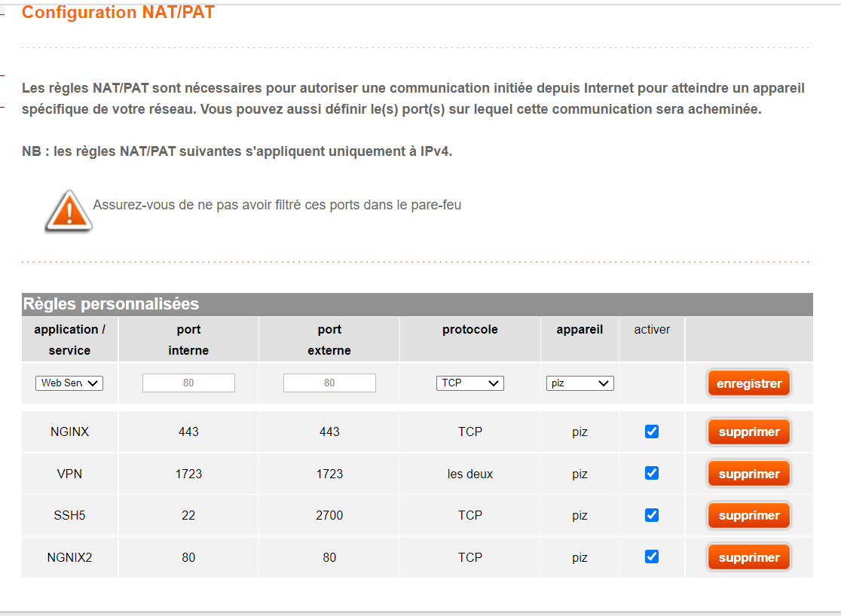This screenshot has height=616, width=841.
Task: Expand the TCP protocol dropdown
Action: (x=469, y=383)
